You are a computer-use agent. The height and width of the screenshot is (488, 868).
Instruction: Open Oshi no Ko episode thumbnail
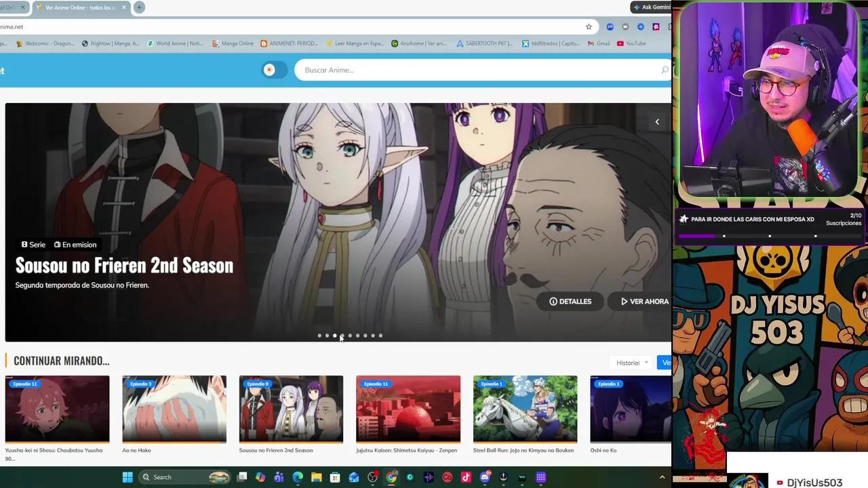click(x=631, y=409)
